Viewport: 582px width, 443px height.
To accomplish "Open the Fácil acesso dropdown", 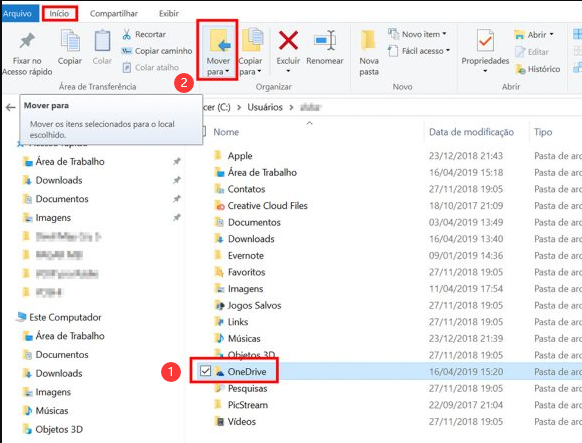I will (419, 51).
